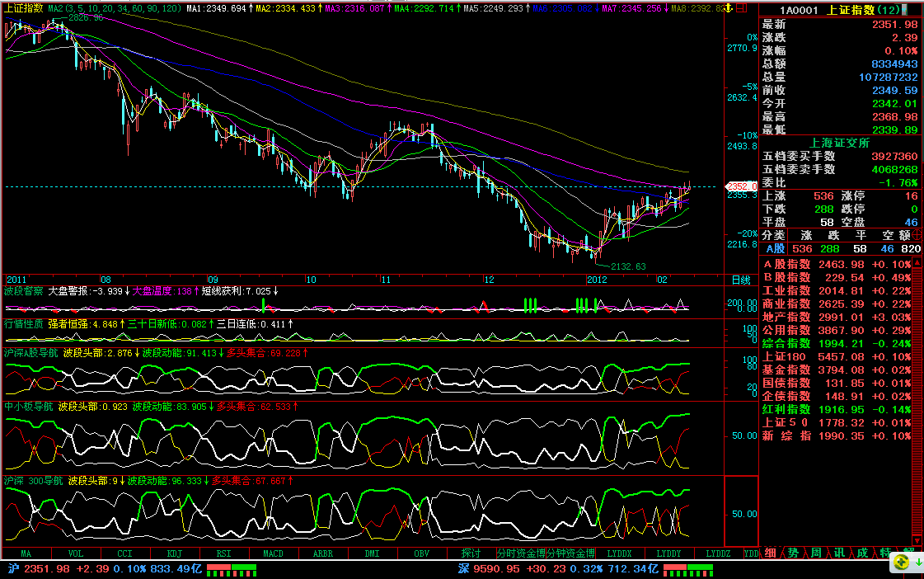Click the 行情性质 indicator title
The height and width of the screenshot is (579, 924).
click(x=24, y=324)
